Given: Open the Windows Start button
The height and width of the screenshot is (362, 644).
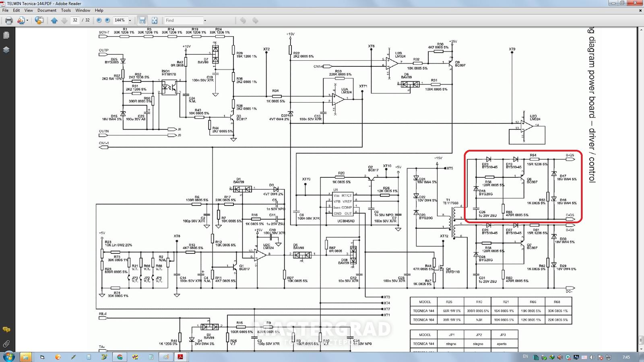Looking at the screenshot, I should 8,357.
